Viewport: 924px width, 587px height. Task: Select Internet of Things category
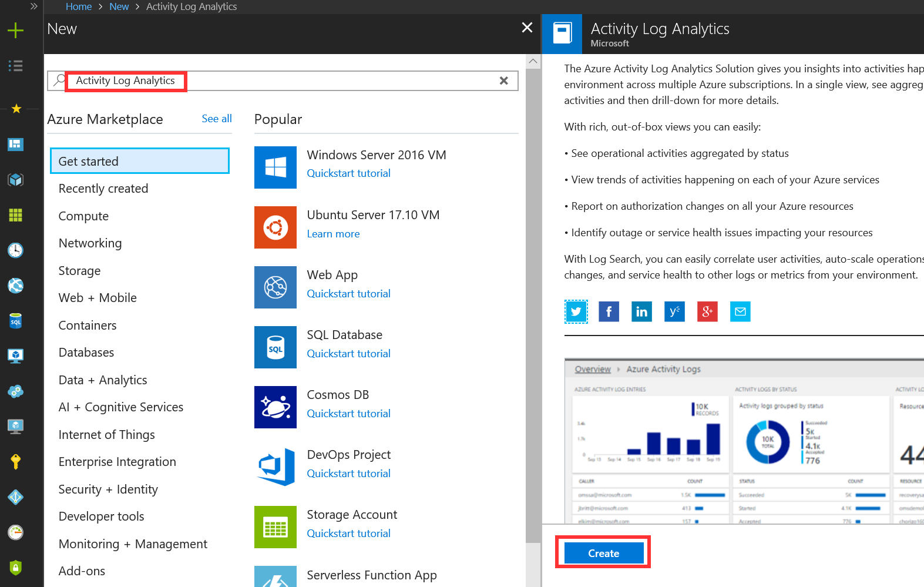pyautogui.click(x=107, y=435)
